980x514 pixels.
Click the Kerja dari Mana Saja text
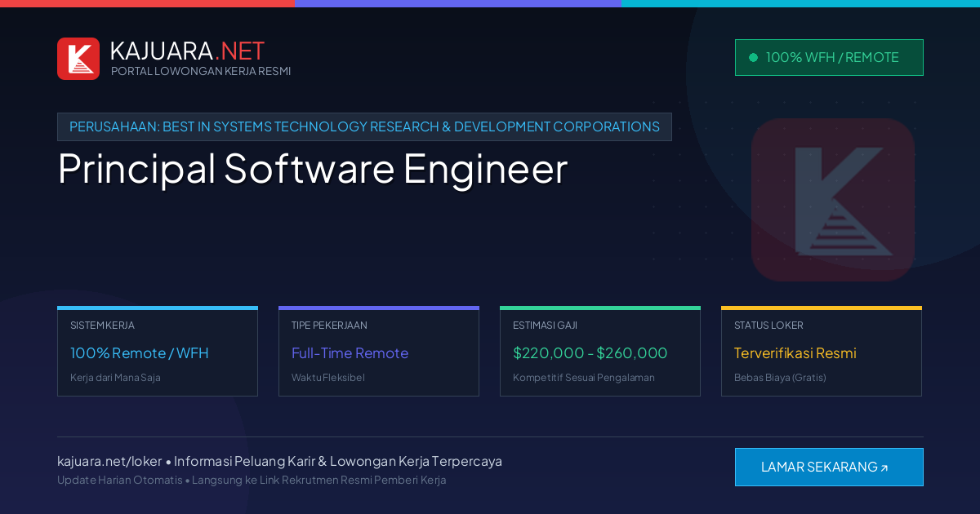pyautogui.click(x=115, y=378)
